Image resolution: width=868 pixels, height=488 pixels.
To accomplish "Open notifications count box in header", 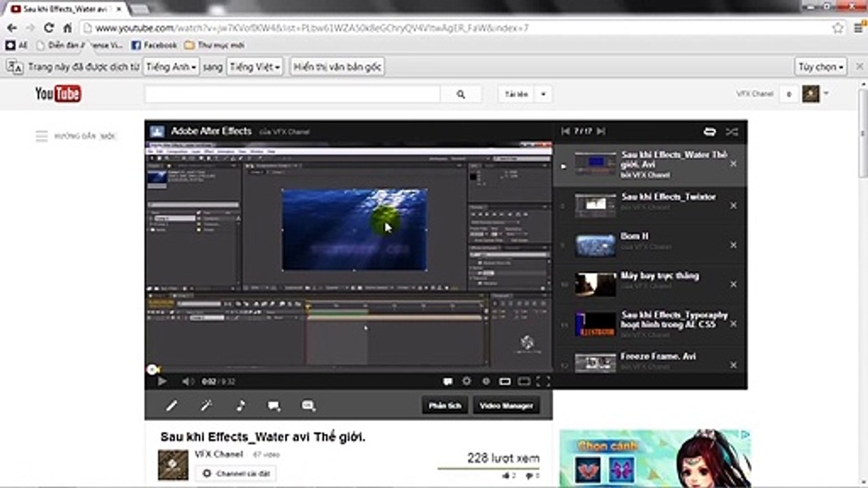I will tap(788, 94).
